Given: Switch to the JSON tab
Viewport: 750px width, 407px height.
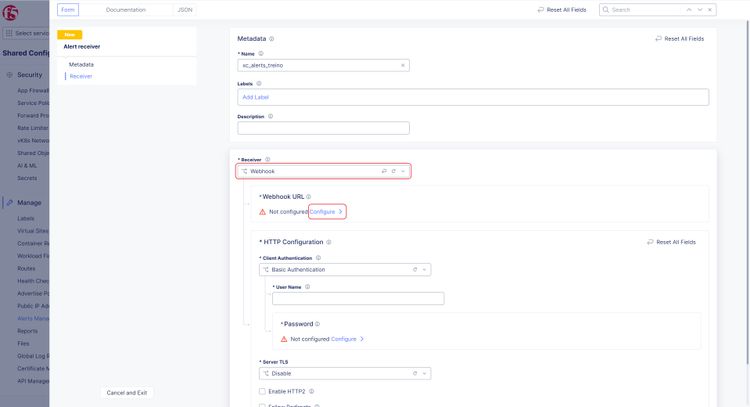Looking at the screenshot, I should (x=185, y=9).
